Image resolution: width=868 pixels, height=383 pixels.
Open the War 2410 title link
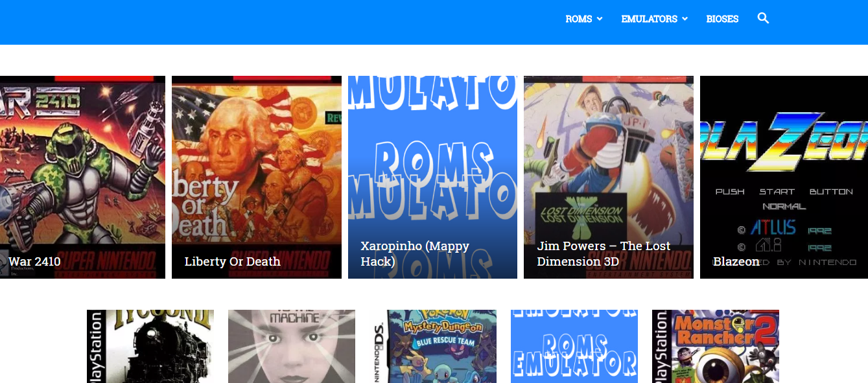(x=34, y=261)
